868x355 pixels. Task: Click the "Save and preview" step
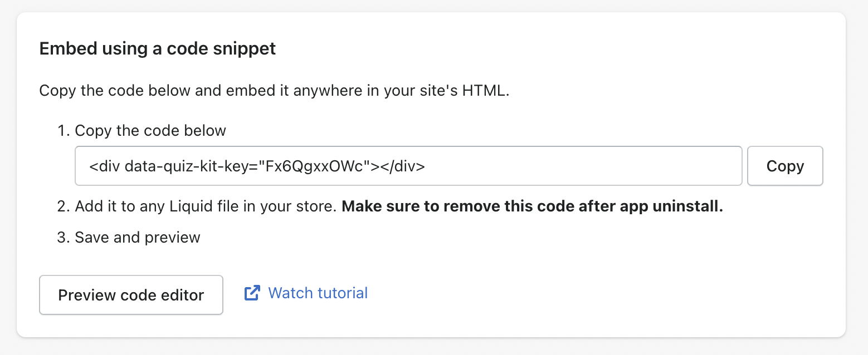(138, 238)
